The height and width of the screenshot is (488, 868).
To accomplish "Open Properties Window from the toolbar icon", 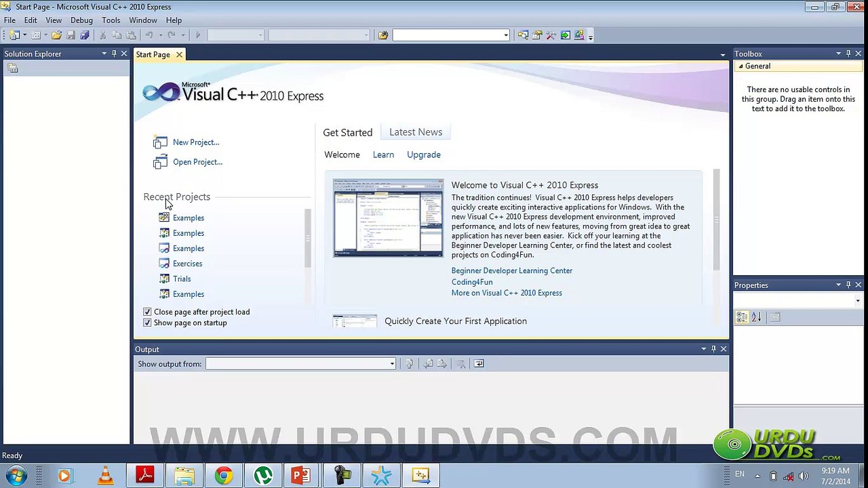I will pos(537,35).
